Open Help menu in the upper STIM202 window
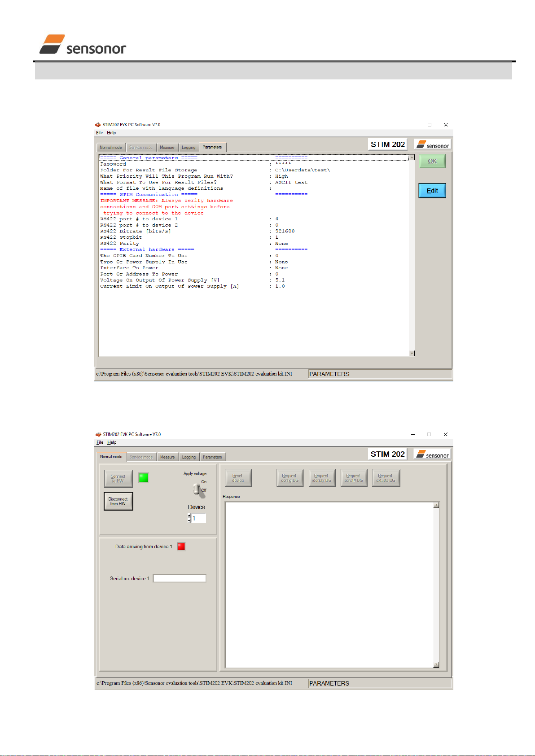The image size is (535, 756). point(111,133)
